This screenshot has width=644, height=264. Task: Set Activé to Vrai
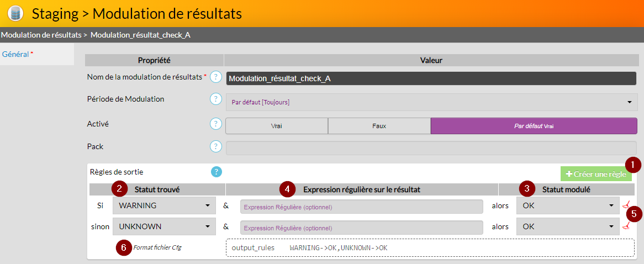[x=276, y=126]
